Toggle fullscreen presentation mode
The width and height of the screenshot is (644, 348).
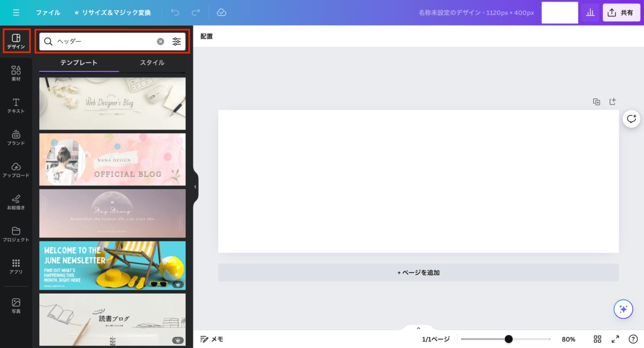615,339
